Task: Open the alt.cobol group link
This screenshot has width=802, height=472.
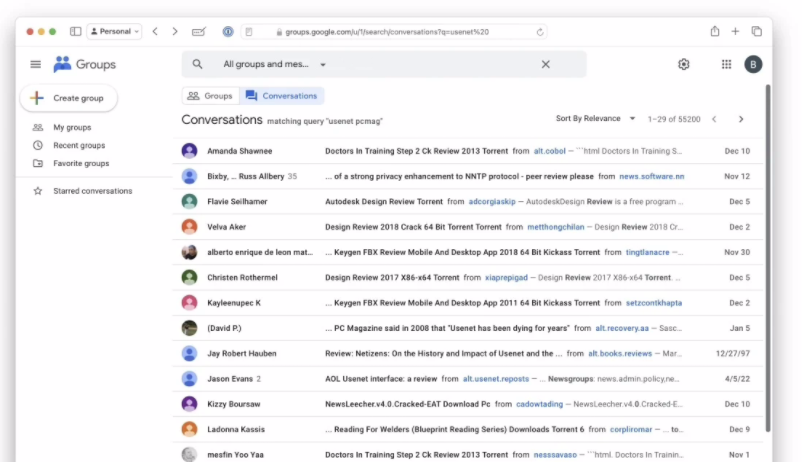Action: tap(549, 151)
